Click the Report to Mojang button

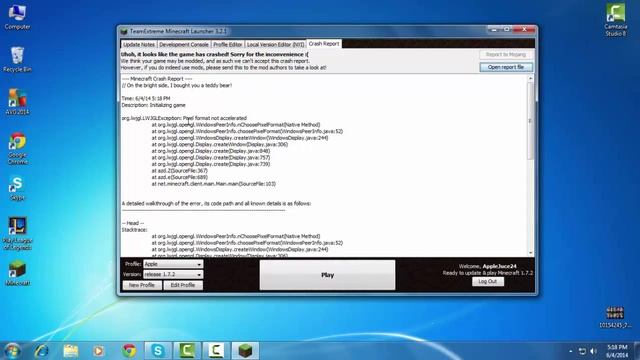click(506, 54)
